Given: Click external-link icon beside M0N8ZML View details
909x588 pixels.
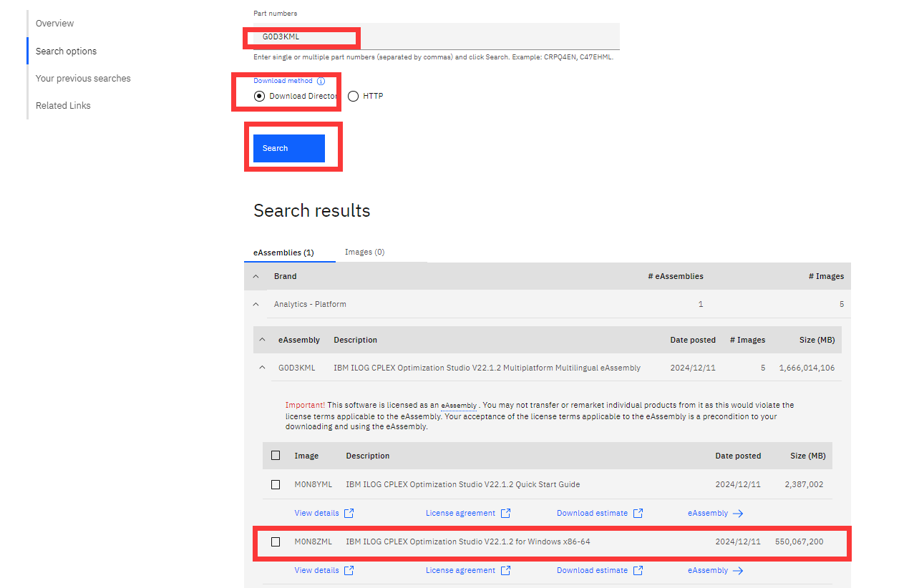Looking at the screenshot, I should pyautogui.click(x=349, y=570).
